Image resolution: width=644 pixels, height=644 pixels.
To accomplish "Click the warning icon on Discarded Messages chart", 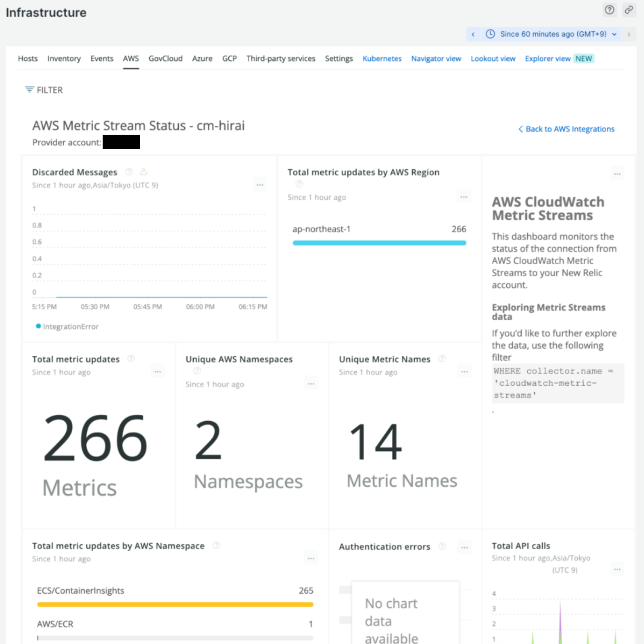I will (x=143, y=171).
